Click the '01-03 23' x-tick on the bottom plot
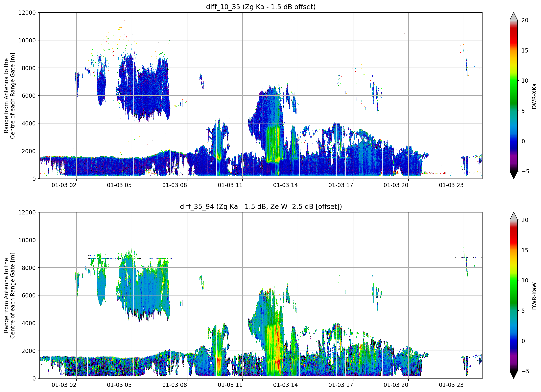 (451, 385)
